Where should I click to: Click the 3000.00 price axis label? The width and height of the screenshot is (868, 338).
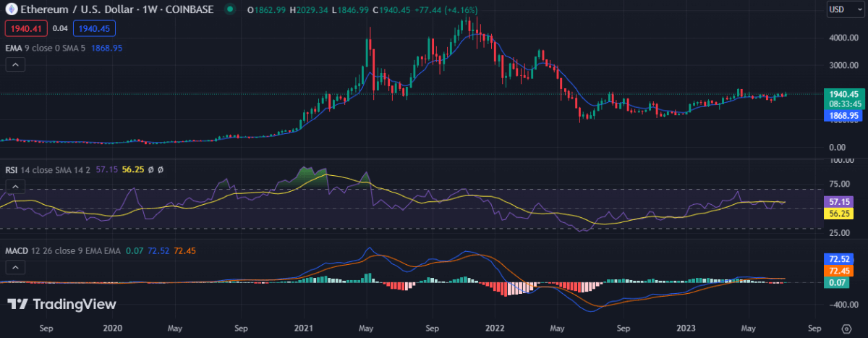(843, 66)
